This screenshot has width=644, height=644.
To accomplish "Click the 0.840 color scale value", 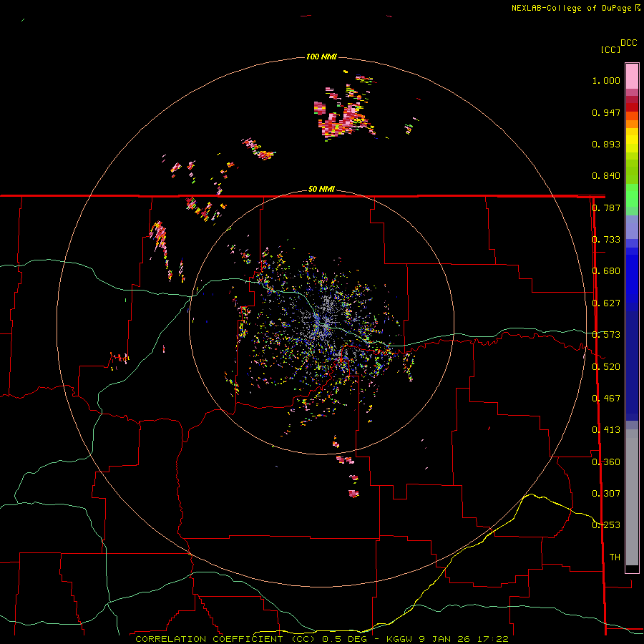I will tap(606, 176).
